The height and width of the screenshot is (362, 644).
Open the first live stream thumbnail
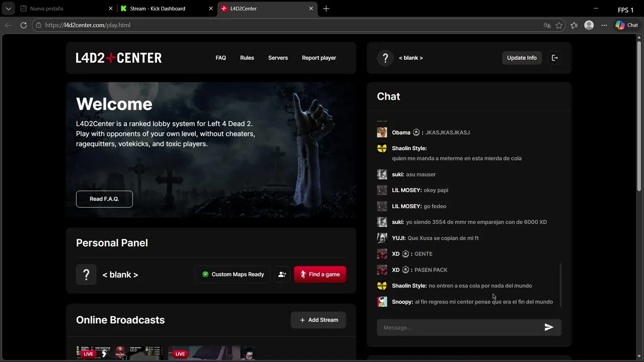click(119, 352)
